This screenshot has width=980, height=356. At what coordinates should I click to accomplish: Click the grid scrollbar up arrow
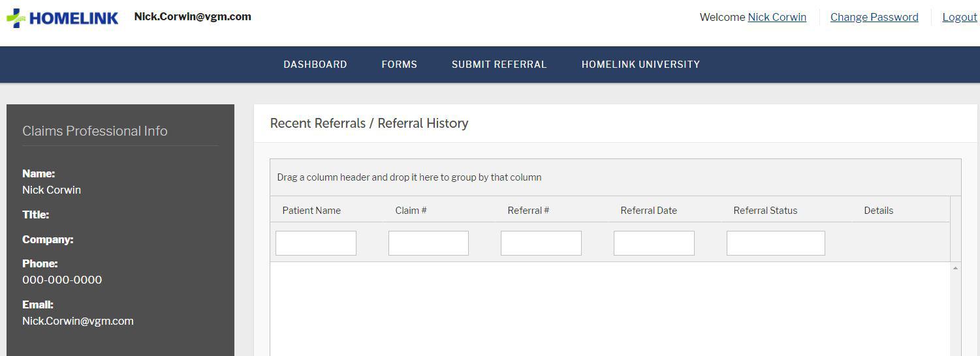955,268
